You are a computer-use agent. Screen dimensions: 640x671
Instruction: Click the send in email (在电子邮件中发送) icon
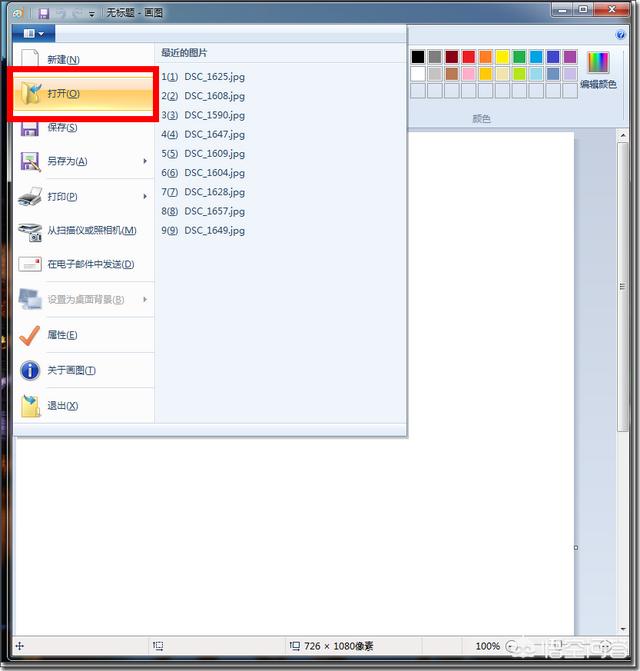[x=30, y=265]
